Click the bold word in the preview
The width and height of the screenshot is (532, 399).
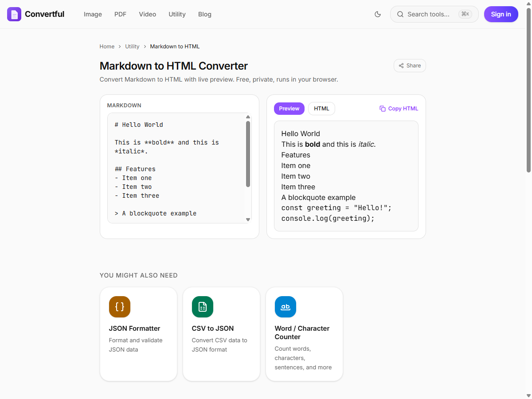pos(313,144)
